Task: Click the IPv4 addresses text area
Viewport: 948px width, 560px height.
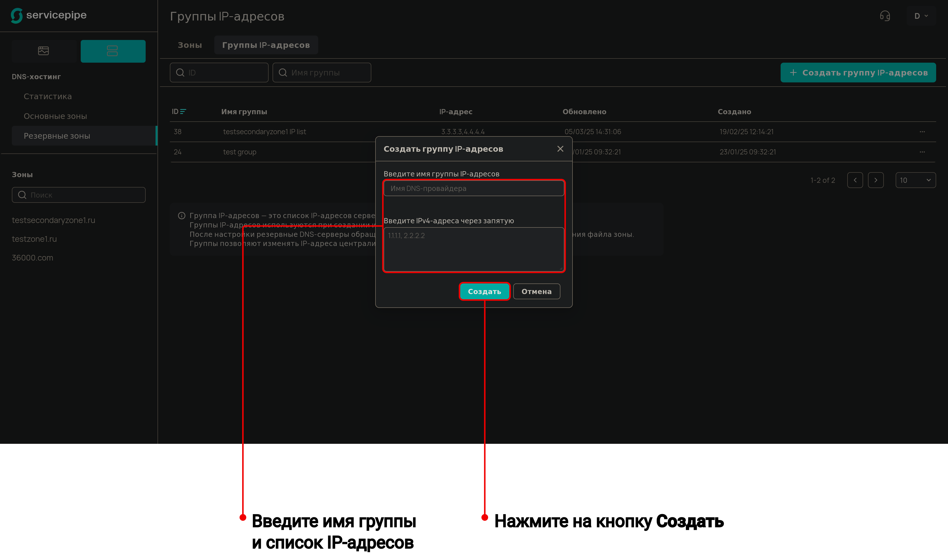Action: click(x=474, y=249)
